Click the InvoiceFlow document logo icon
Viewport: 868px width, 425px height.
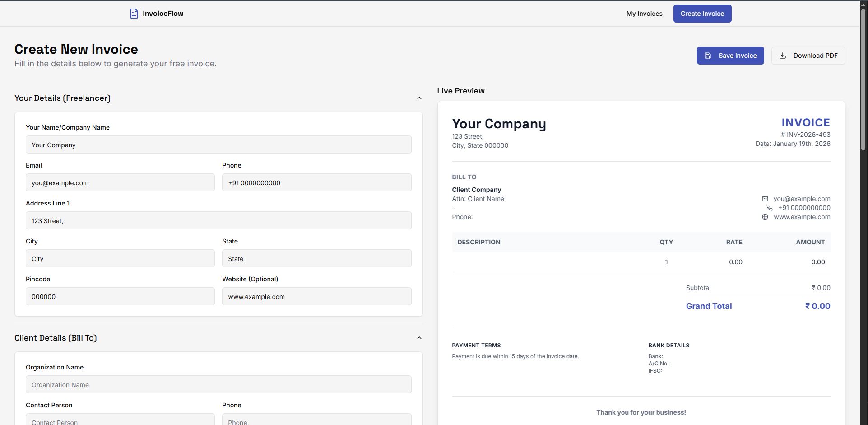(134, 14)
